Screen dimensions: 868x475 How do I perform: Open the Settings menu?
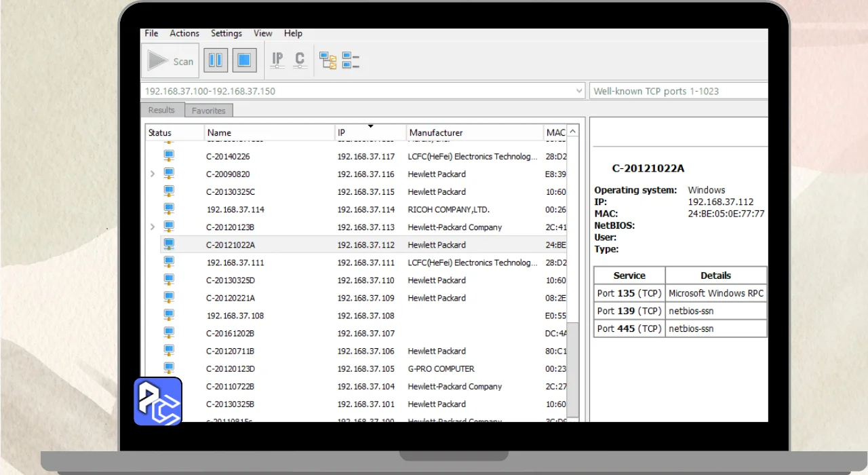226,33
